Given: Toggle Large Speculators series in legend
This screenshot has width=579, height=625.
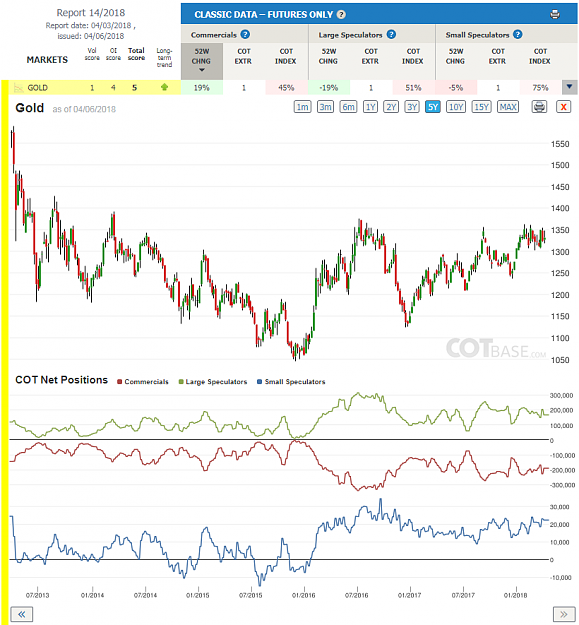Looking at the screenshot, I should pos(213,382).
